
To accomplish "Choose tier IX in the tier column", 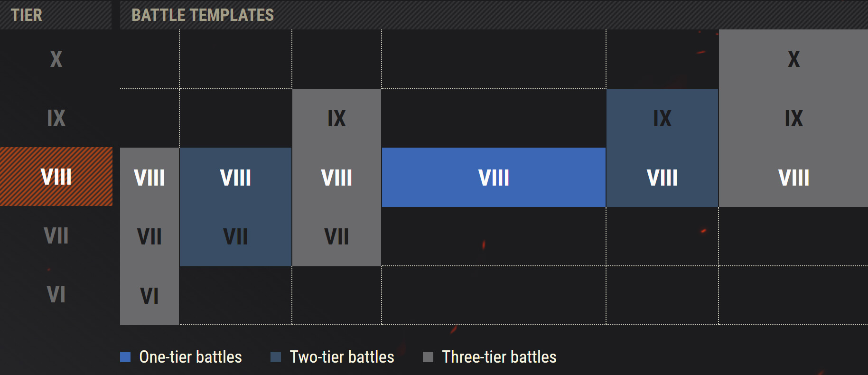I will pos(56,118).
